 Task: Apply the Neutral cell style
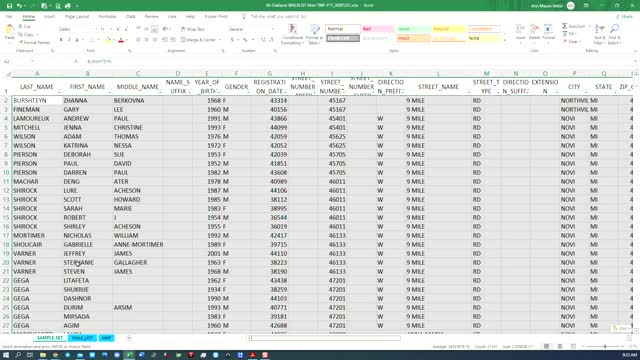[449, 29]
